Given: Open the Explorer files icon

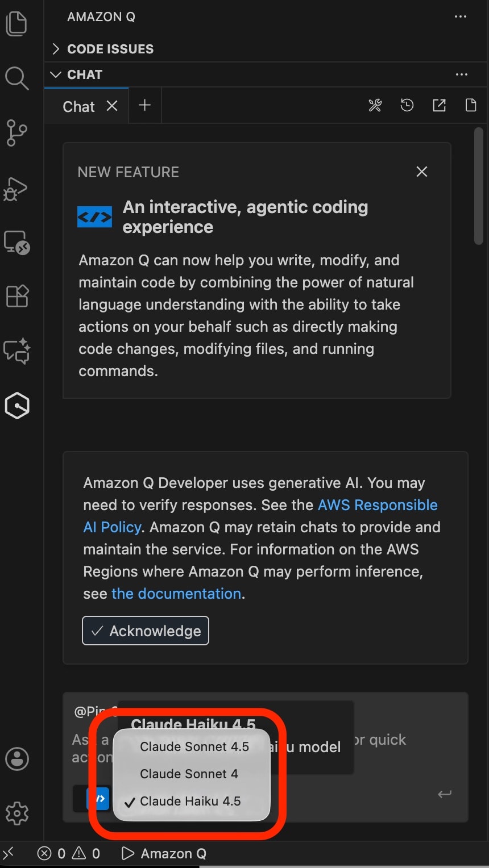Looking at the screenshot, I should click(x=16, y=24).
